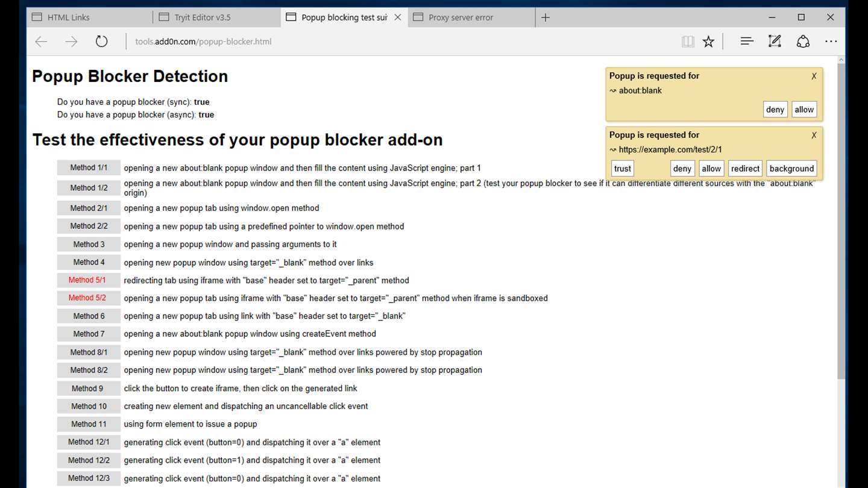Switch to the HTML Links tab
The image size is (868, 488).
(x=89, y=17)
